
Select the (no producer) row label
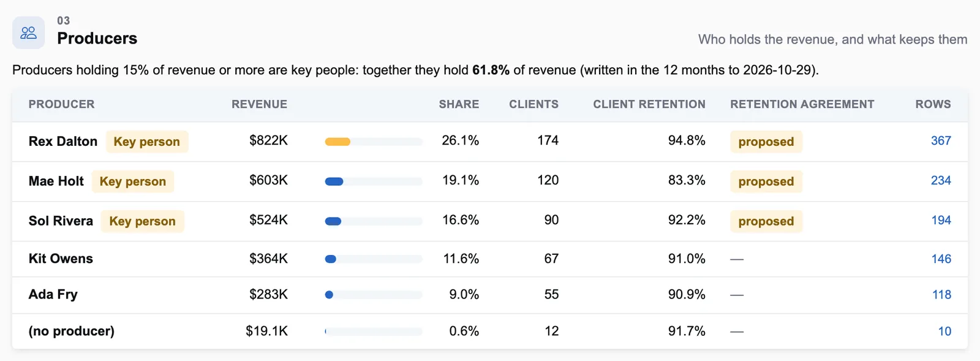pyautogui.click(x=72, y=331)
